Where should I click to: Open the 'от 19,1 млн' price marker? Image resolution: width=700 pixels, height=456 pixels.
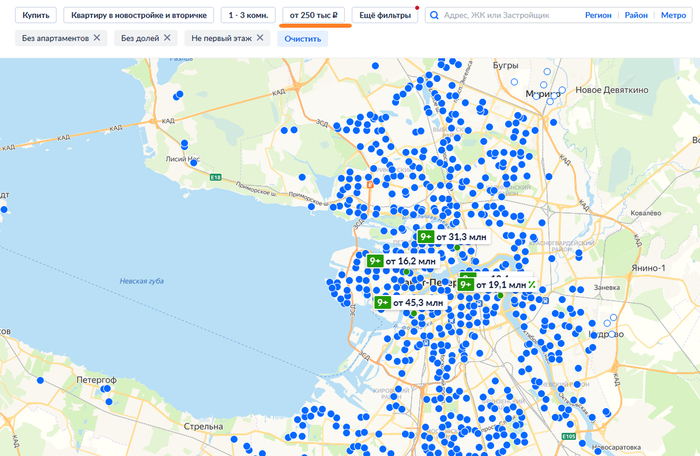click(500, 285)
